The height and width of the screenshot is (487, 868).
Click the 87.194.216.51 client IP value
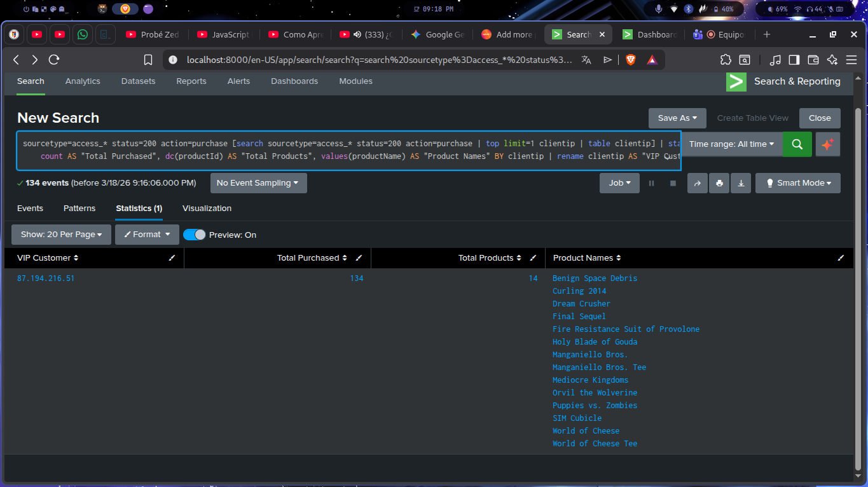(46, 278)
